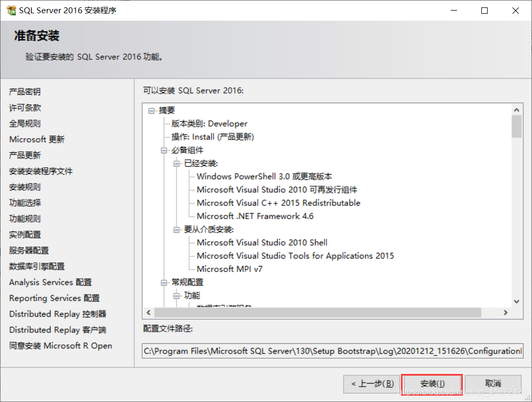Click the 安装规则 step in sidebar
The height and width of the screenshot is (402, 532).
pos(25,187)
